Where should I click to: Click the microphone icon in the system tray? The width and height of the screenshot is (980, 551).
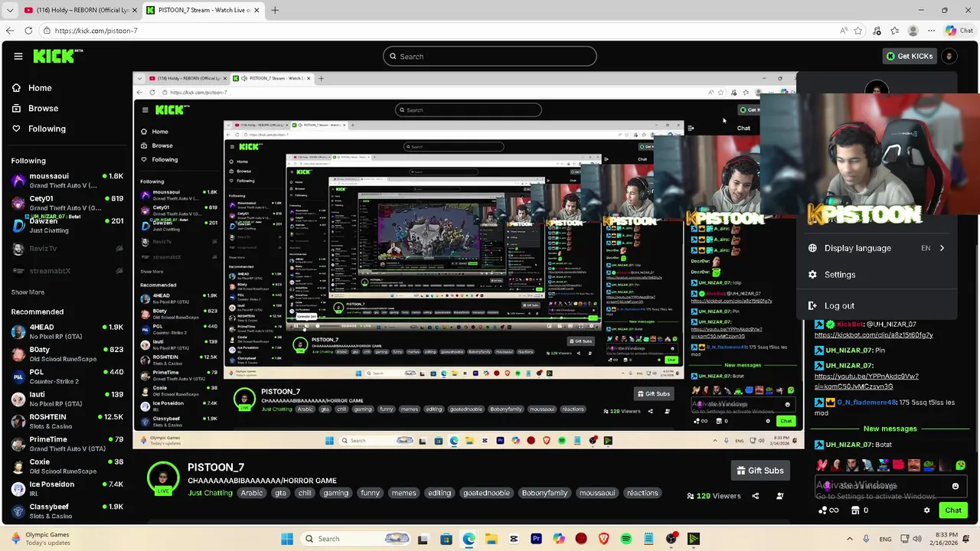point(866,539)
